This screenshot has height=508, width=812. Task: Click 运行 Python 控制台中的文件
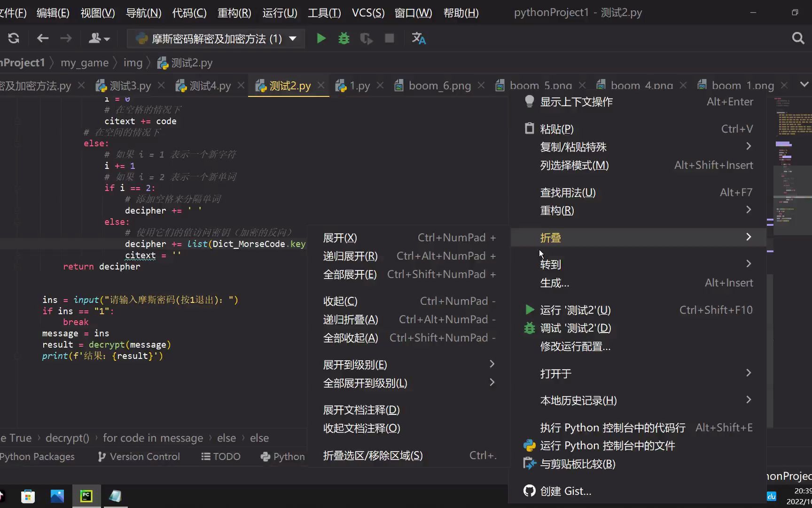[x=638, y=445]
